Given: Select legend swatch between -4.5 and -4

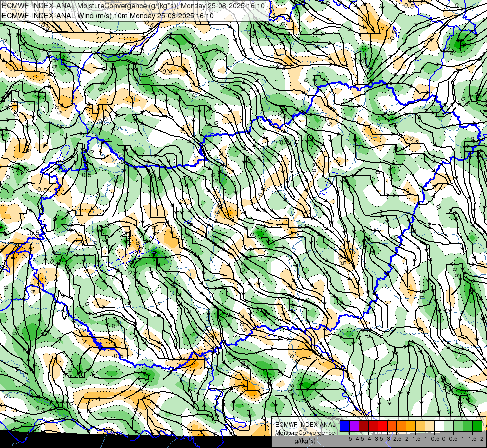Looking at the screenshot, I should point(364,426).
